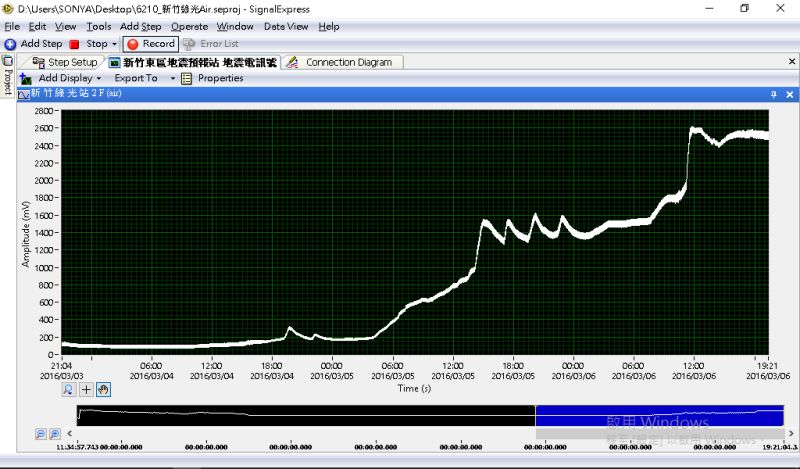Open the Data View menu

pyautogui.click(x=286, y=27)
